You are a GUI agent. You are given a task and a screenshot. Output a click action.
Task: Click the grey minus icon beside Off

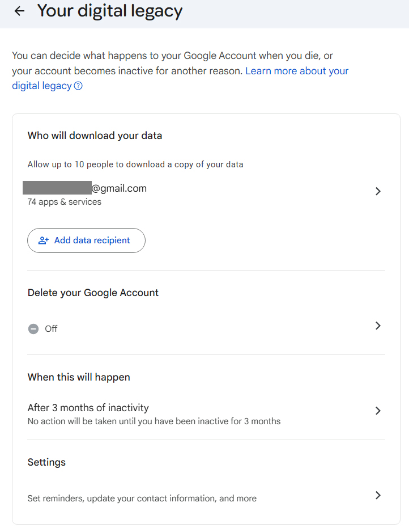(x=33, y=328)
